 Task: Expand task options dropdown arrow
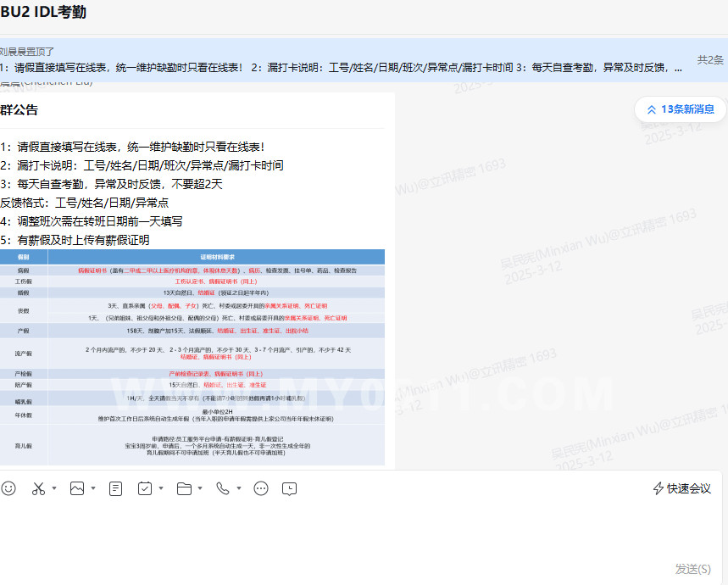coord(161,488)
